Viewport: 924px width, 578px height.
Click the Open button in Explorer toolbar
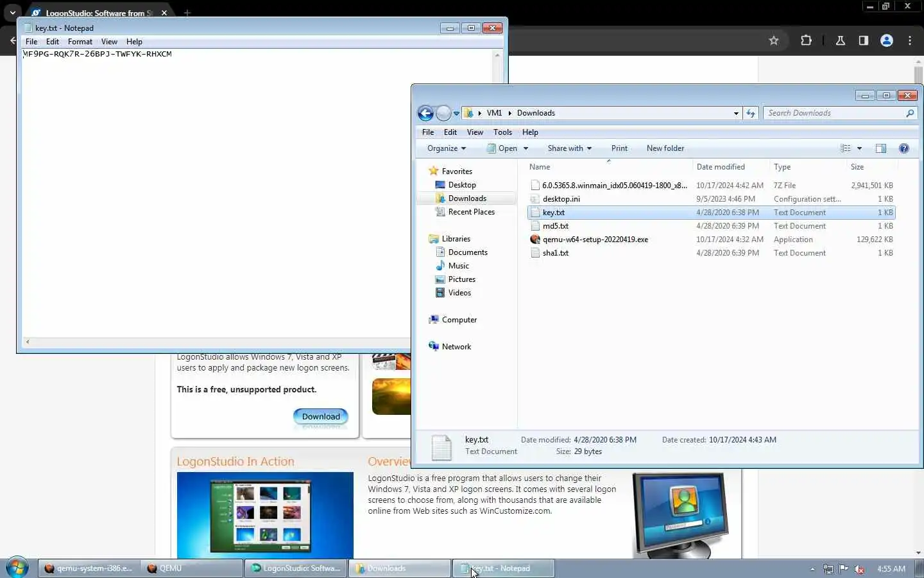coord(502,148)
